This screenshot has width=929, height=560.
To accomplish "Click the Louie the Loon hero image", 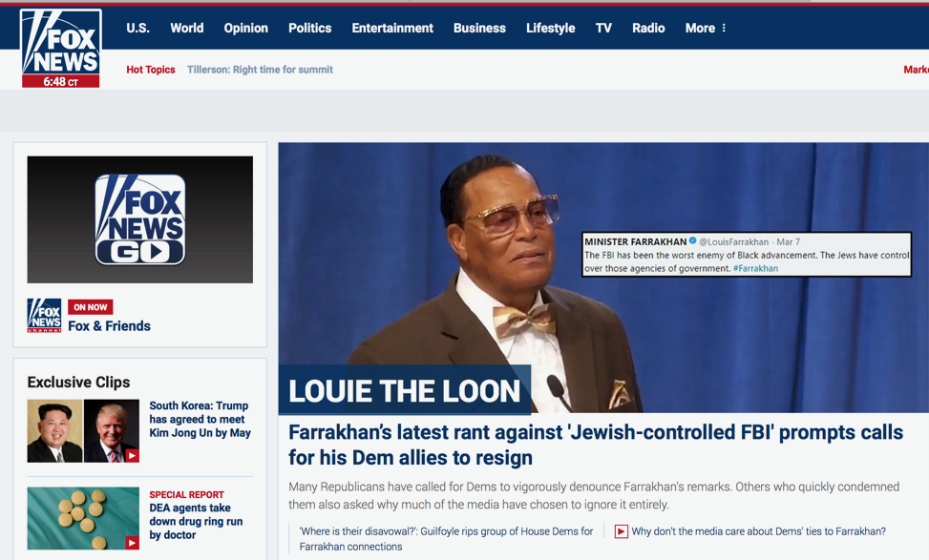I will (603, 277).
